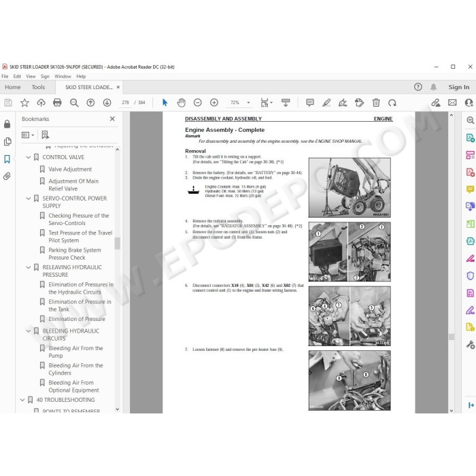The image size is (476, 476).
Task: Open the File menu
Action: coord(5,76)
